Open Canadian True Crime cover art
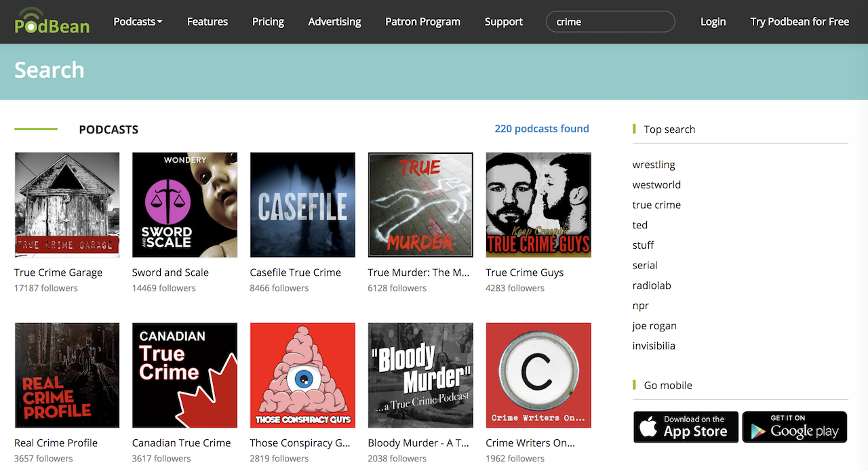868x471 pixels. [x=184, y=375]
